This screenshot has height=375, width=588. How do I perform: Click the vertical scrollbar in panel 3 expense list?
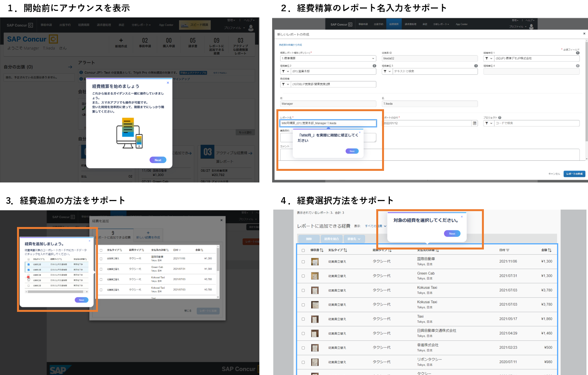(218, 272)
